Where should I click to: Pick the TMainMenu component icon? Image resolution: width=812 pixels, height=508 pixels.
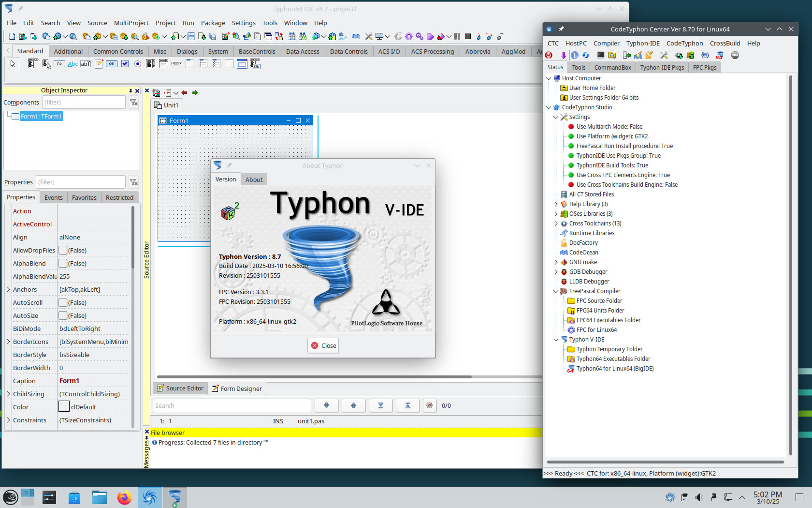click(x=32, y=64)
